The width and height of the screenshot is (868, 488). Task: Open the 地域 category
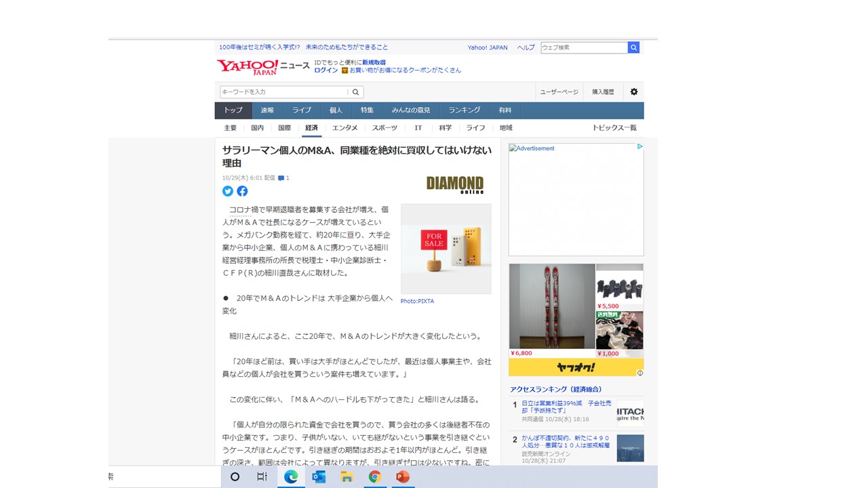[x=506, y=128]
